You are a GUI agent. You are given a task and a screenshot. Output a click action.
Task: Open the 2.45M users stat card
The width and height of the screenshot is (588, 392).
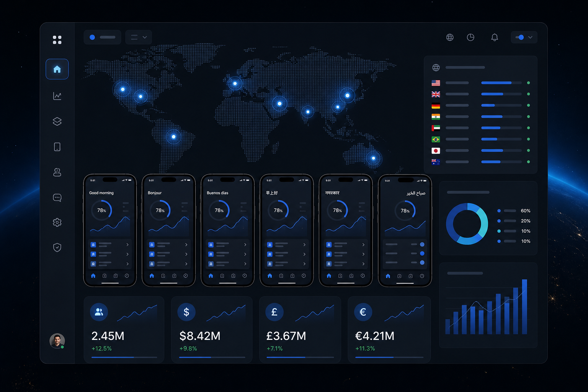tap(124, 330)
